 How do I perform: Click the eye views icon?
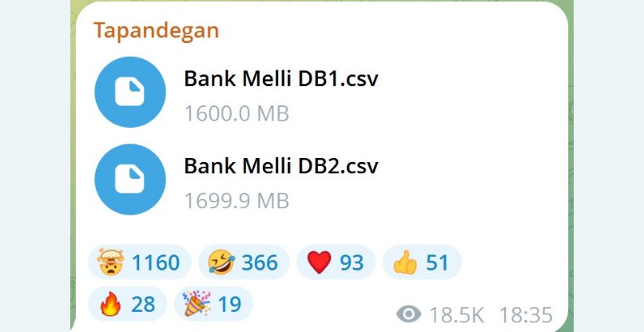pyautogui.click(x=408, y=314)
